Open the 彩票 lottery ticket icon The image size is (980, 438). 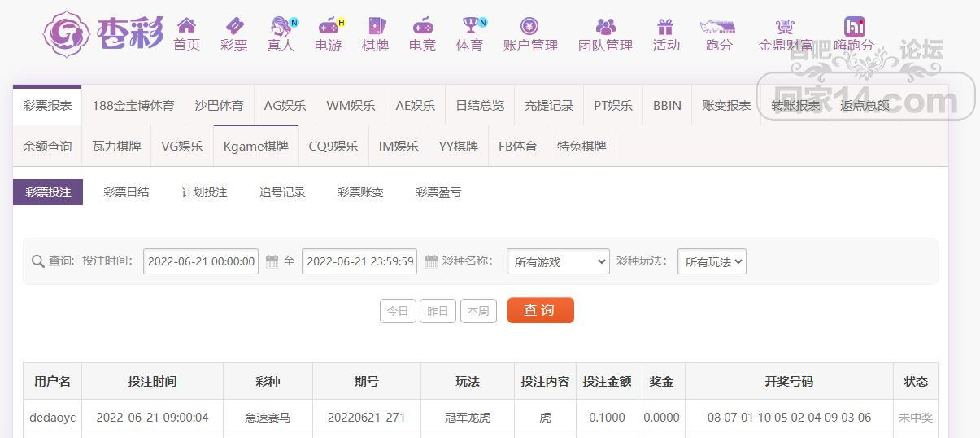234,25
